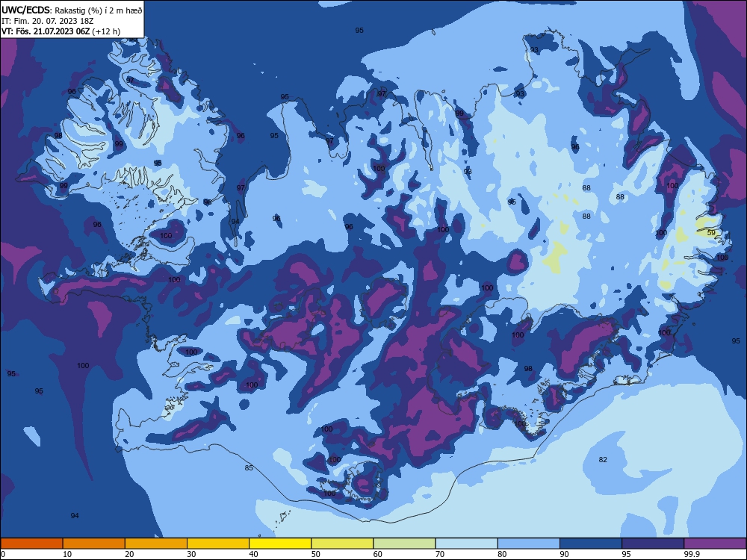This screenshot has width=747, height=560.
Task: Click the legend label '20'
Action: (129, 554)
